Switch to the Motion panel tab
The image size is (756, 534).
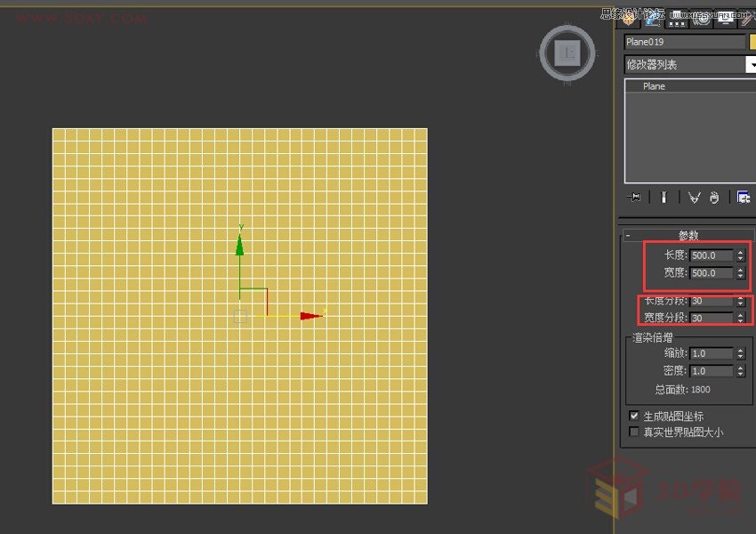pyautogui.click(x=701, y=20)
